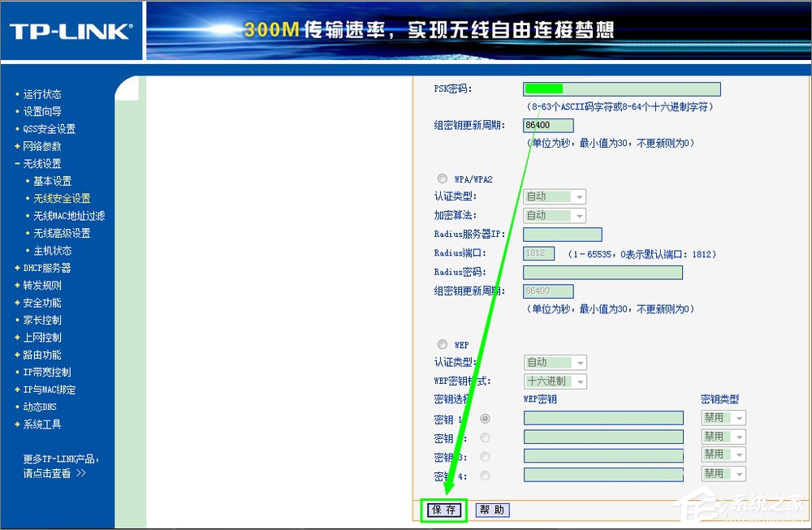This screenshot has height=530, width=812.
Task: Select the WPA/WPA2 radio button
Action: pyautogui.click(x=443, y=179)
